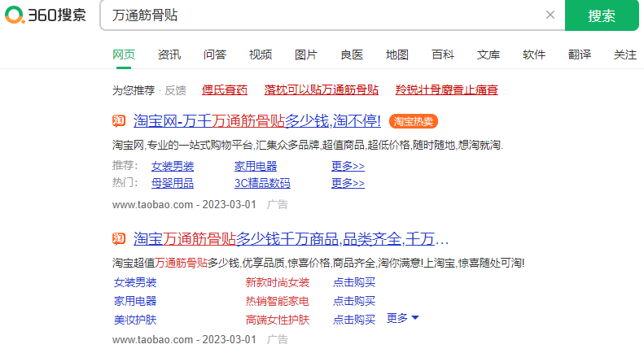The height and width of the screenshot is (353, 644).
Task: Click the first result description starting 淘宝网,专业的一站式购物平台
Action: pyautogui.click(x=308, y=145)
